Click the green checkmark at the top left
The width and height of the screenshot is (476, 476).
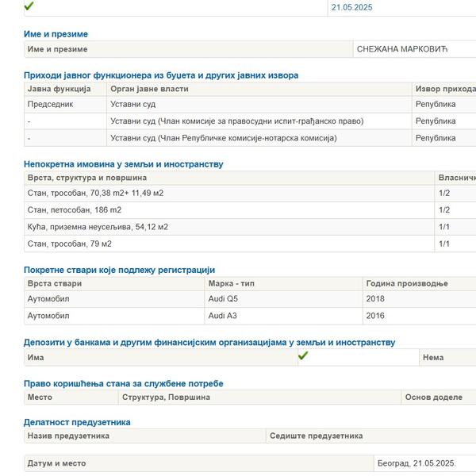point(29,6)
